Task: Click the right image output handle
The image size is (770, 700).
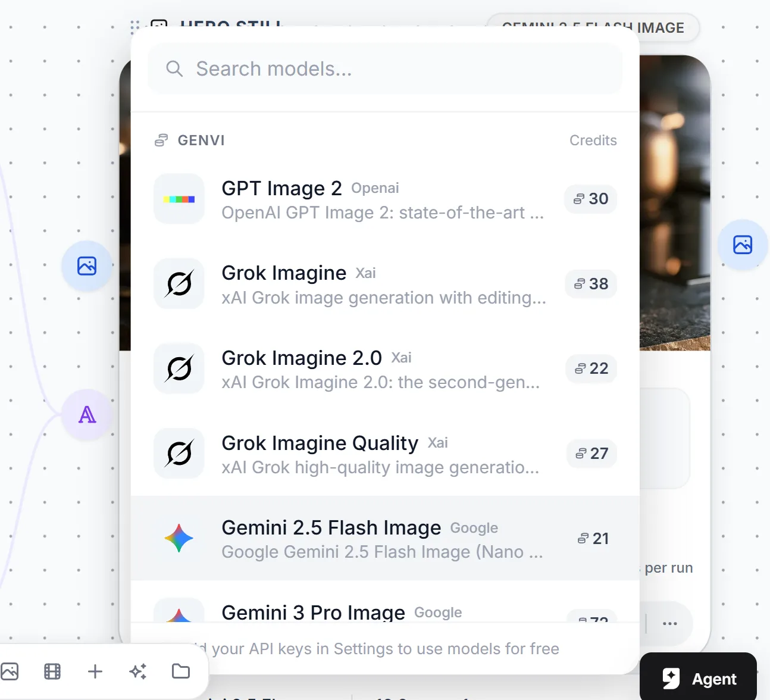Action: 743,245
